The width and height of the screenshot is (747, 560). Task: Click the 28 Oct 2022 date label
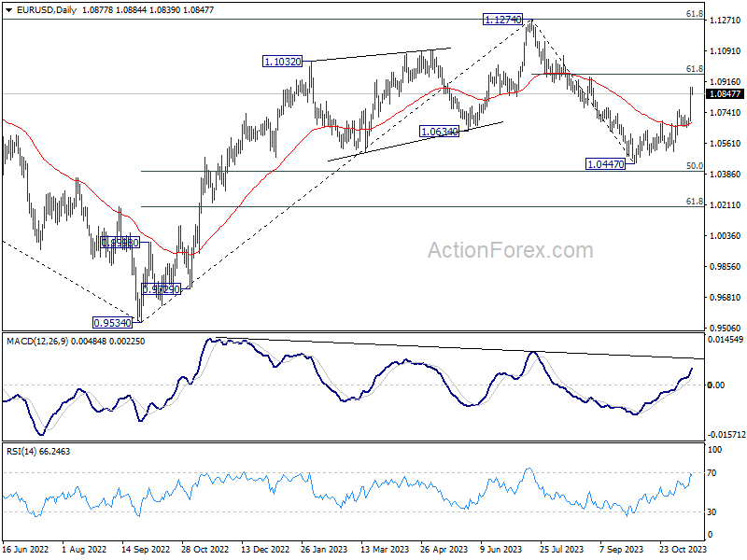tap(204, 549)
